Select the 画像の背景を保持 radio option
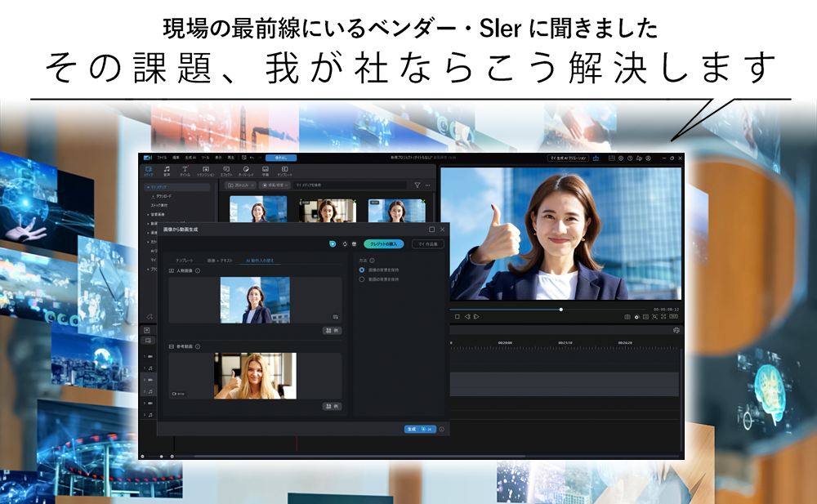817x504 pixels. 362,270
